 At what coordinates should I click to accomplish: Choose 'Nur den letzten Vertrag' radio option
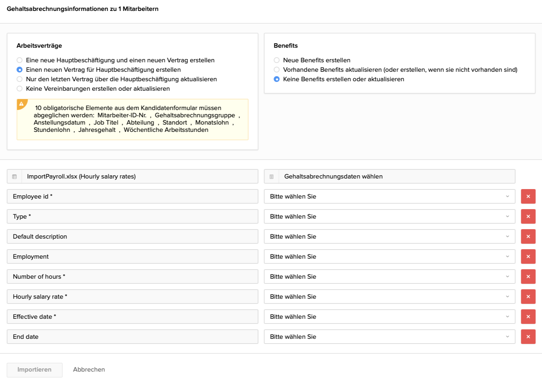click(x=20, y=79)
